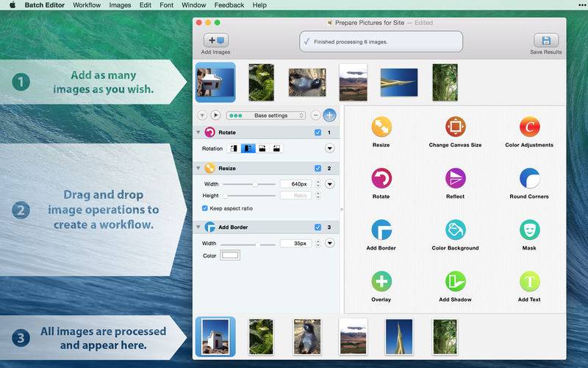This screenshot has width=588, height=368.
Task: Choose the third rotation orientation icon
Action: pyautogui.click(x=262, y=149)
